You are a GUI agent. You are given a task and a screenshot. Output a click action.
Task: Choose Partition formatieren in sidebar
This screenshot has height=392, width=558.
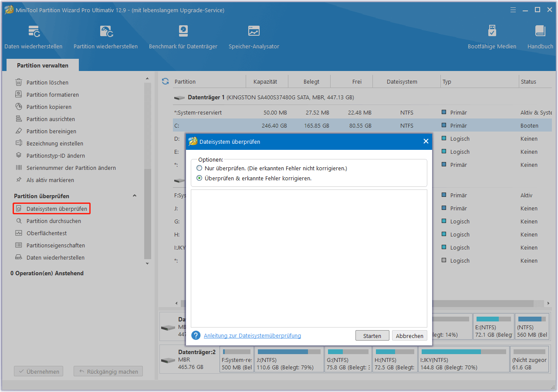[x=53, y=95]
